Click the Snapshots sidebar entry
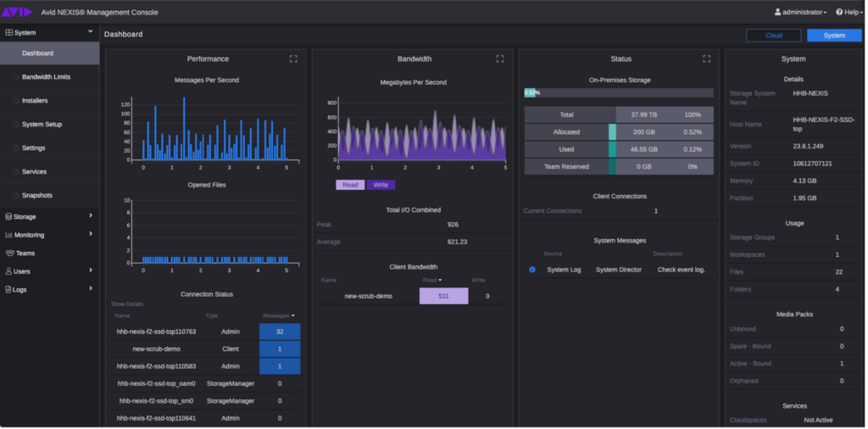 tap(37, 195)
